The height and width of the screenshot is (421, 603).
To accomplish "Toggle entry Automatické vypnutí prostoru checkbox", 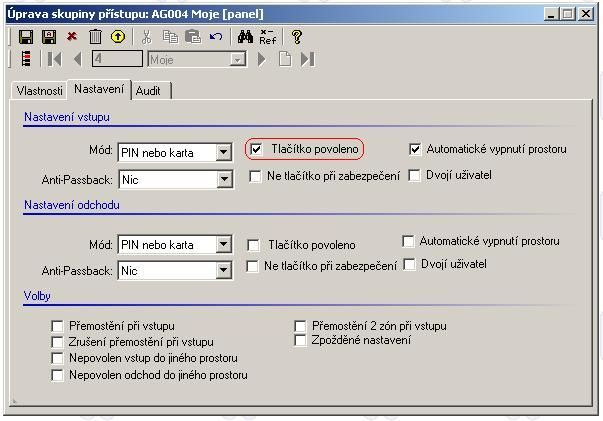I will 415,149.
